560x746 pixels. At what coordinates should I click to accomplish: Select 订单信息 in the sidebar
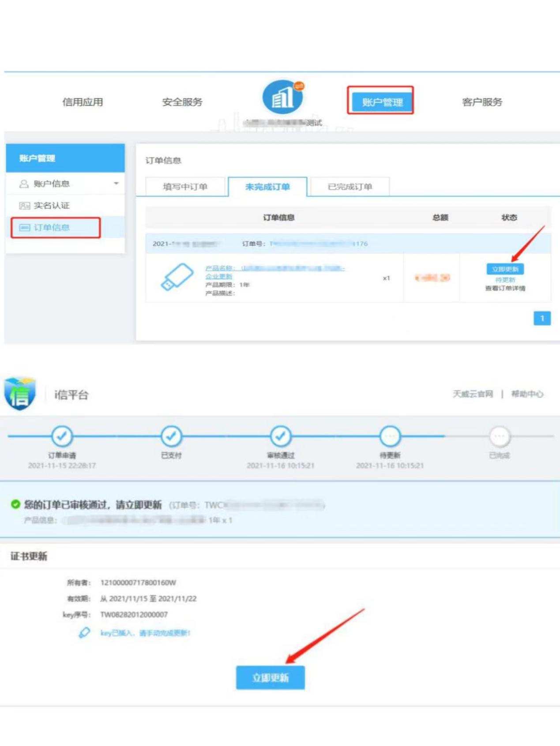(56, 228)
